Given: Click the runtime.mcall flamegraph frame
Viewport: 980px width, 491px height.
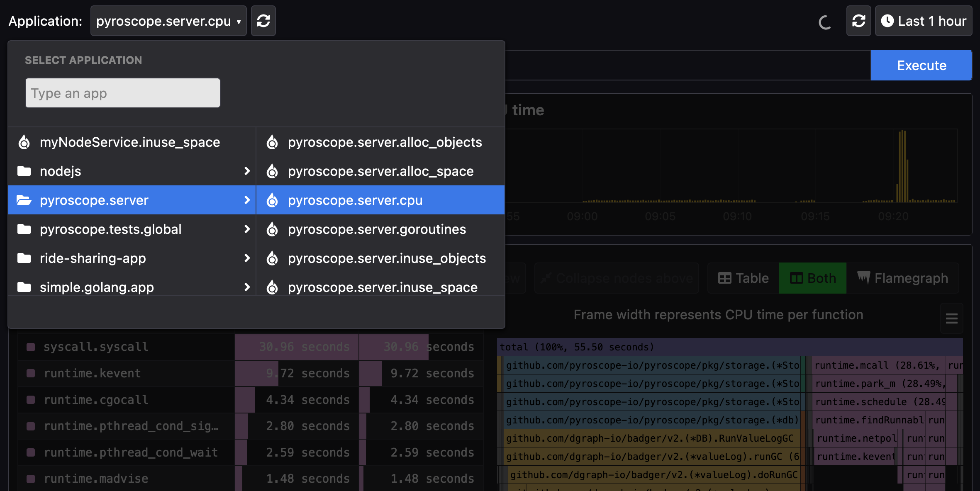Looking at the screenshot, I should [x=878, y=365].
